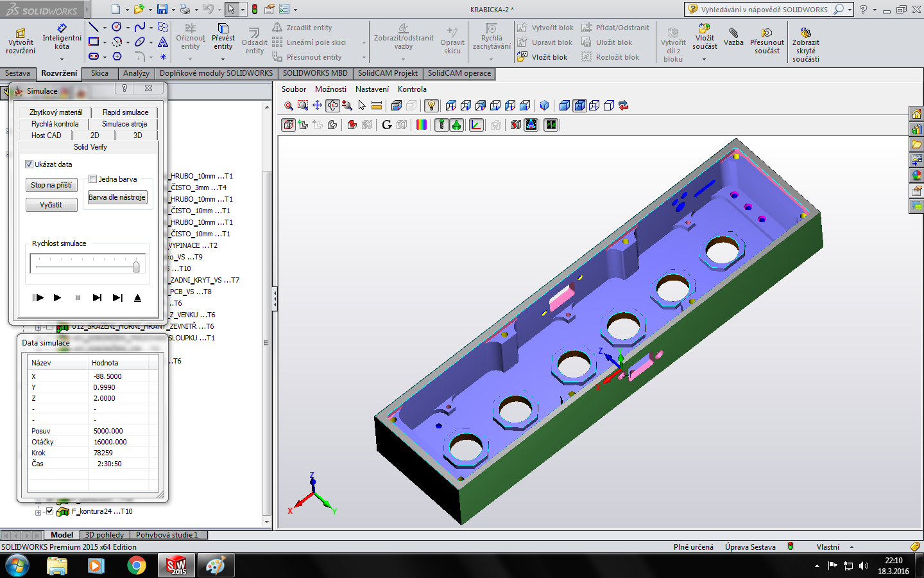Open the Inteligentní kóta dropdown arrow
The image size is (924, 578).
coord(62,59)
